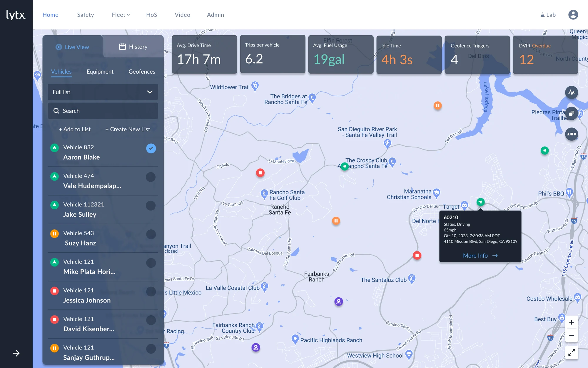
Task: Open the Admin page
Action: pos(215,15)
